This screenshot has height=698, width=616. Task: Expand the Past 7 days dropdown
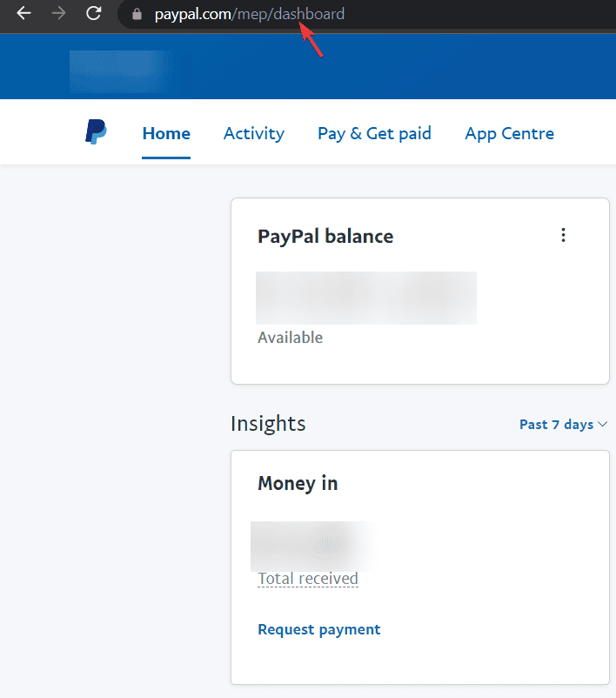click(x=563, y=424)
